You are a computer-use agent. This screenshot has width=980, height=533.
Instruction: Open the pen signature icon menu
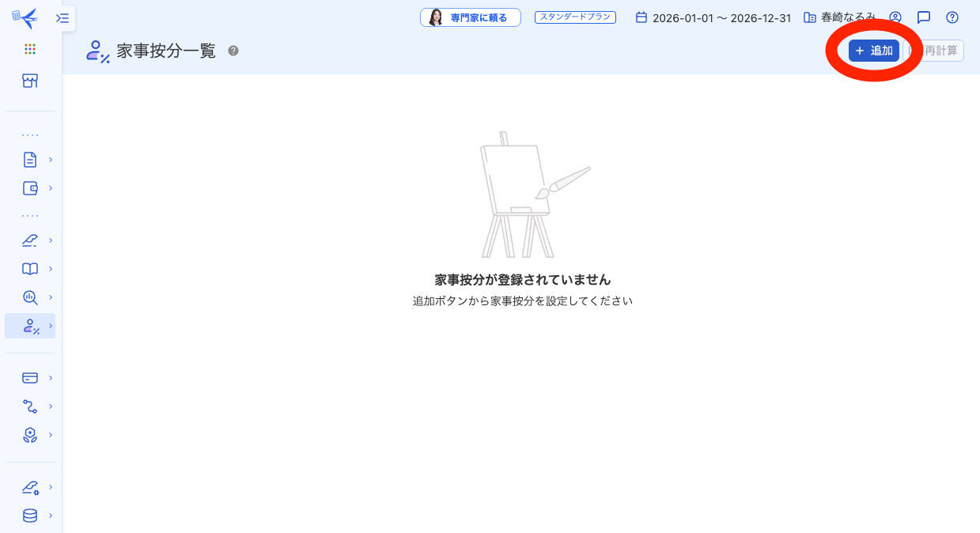(x=30, y=240)
